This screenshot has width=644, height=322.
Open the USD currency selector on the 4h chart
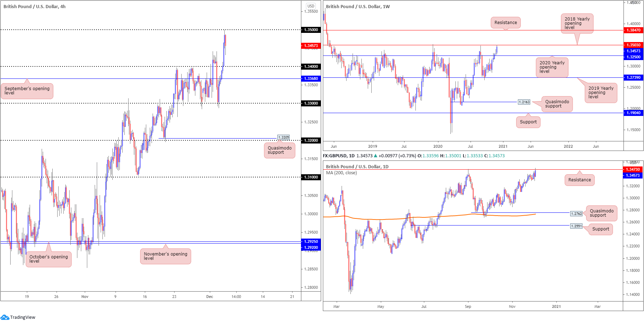click(311, 6)
